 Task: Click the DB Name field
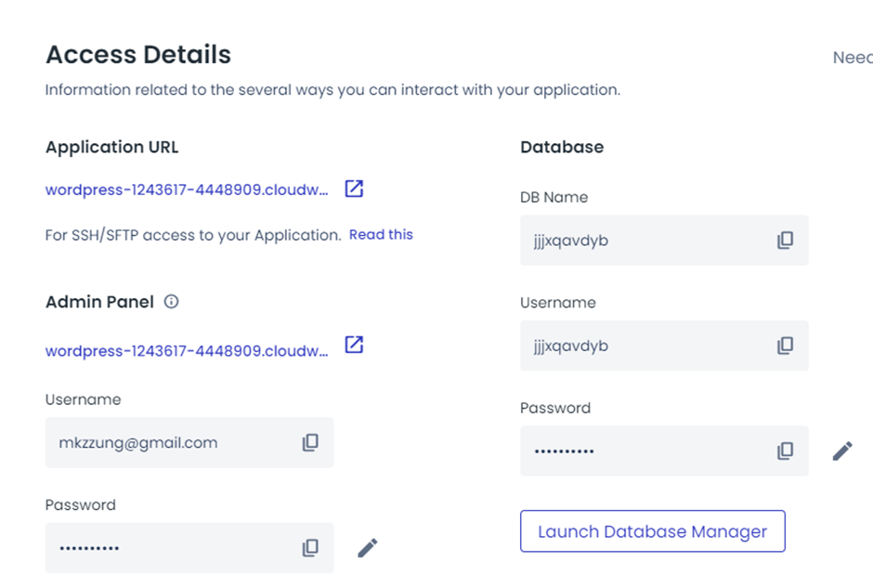(x=641, y=241)
